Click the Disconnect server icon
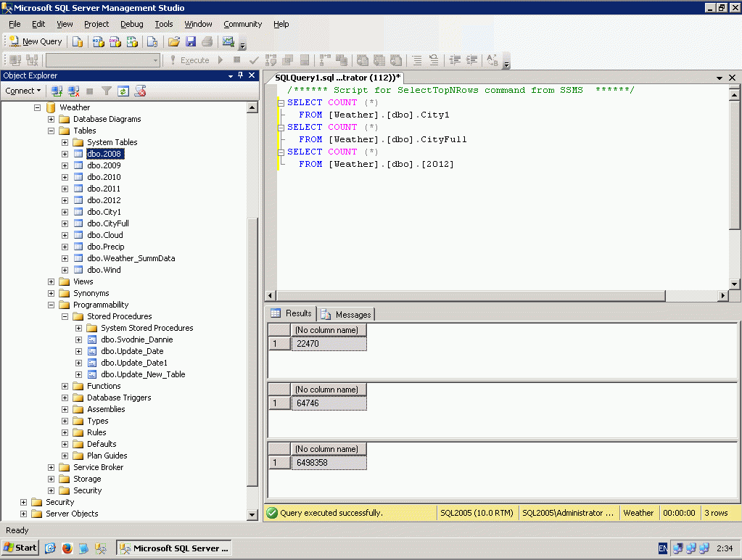 pos(73,91)
